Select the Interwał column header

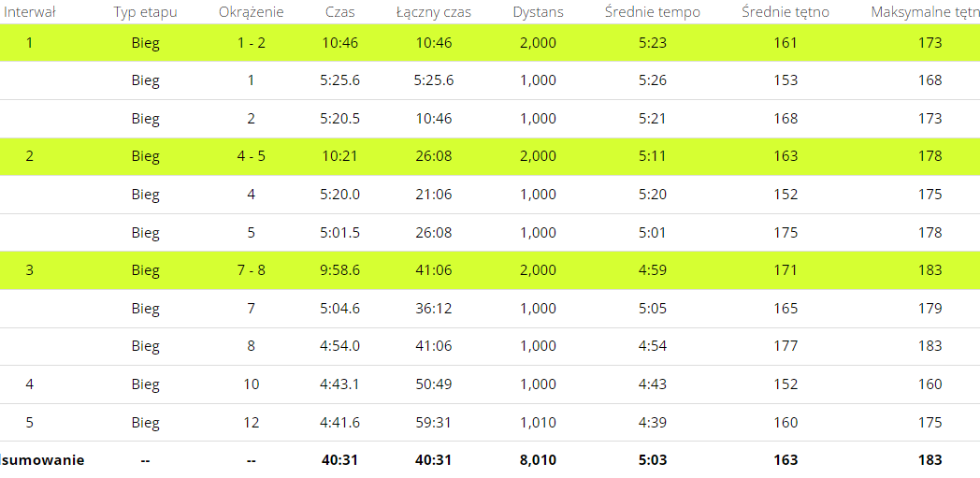29,12
